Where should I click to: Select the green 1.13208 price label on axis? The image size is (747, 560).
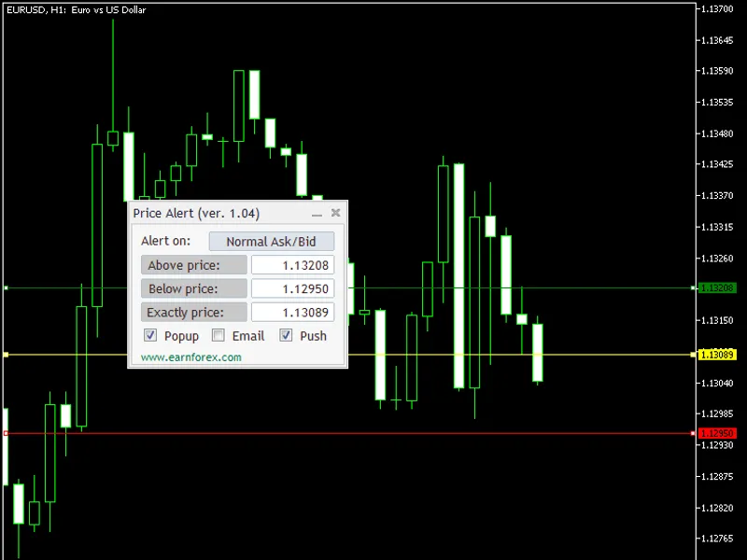(717, 287)
